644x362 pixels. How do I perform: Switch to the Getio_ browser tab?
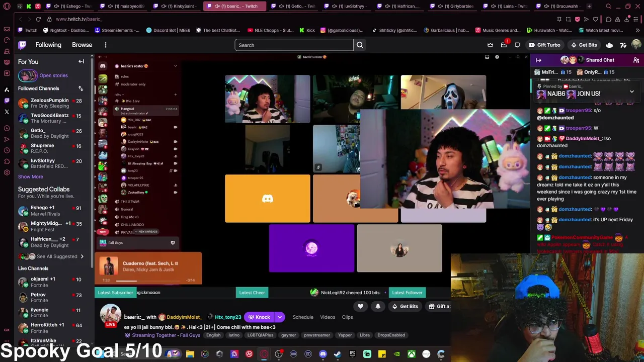[x=293, y=6]
